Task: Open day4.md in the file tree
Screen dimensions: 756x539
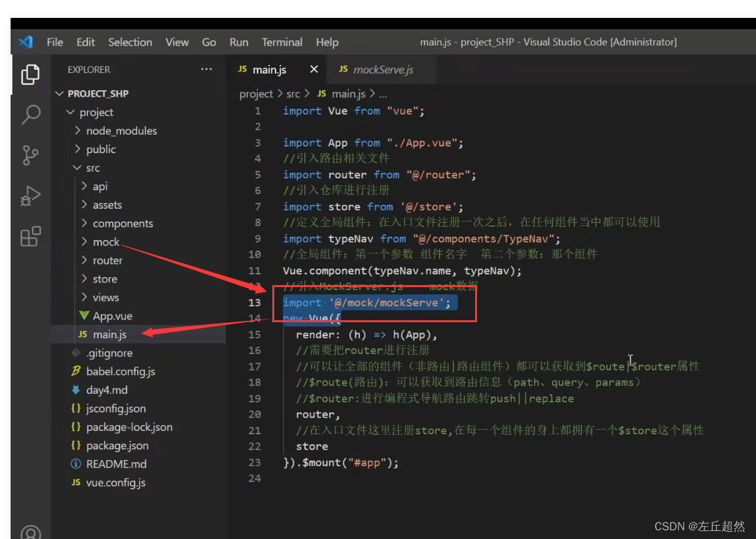Action: click(x=107, y=390)
